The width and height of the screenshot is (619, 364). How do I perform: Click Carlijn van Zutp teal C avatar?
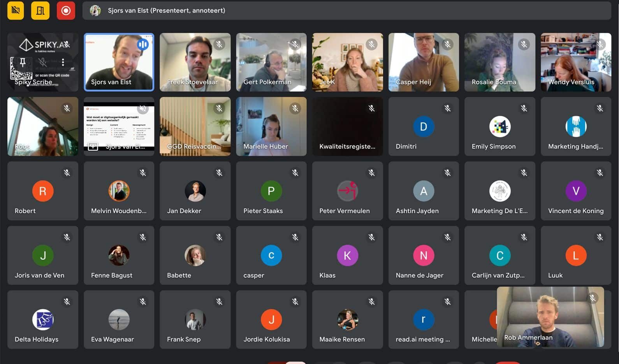click(500, 255)
